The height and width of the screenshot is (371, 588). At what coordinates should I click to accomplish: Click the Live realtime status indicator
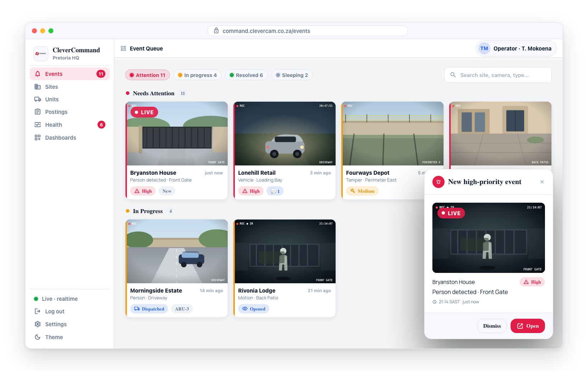(56, 299)
